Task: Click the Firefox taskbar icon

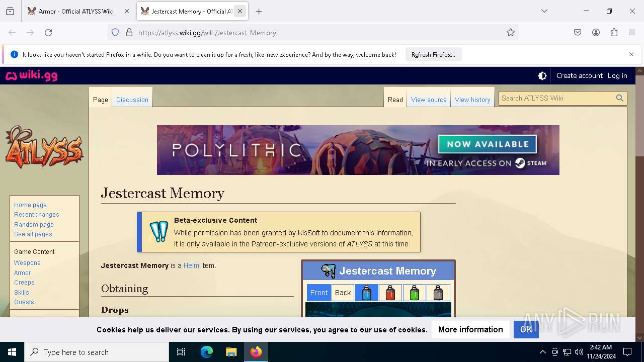Action: tap(256, 352)
